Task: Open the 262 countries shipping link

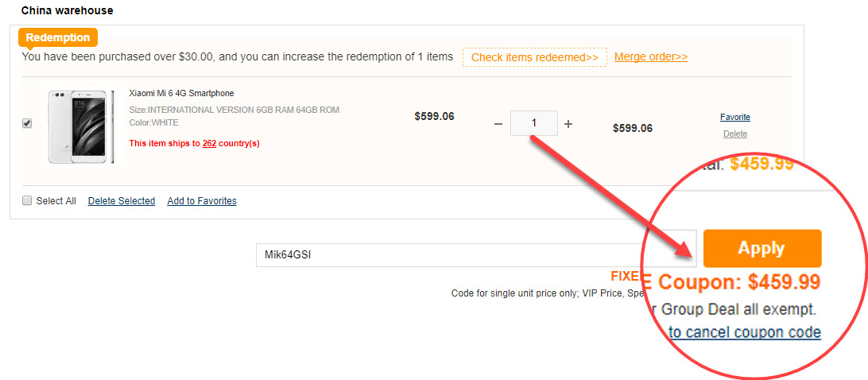Action: pos(209,144)
